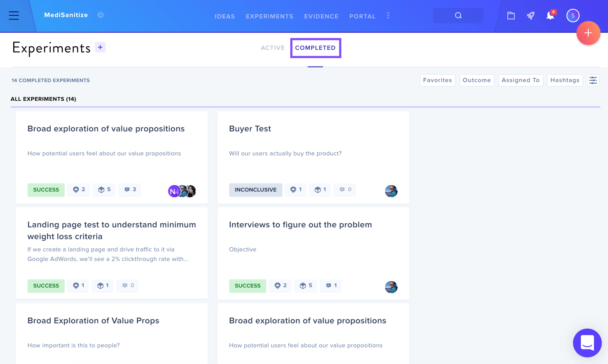Click SUCCESS badge on first value propositions card

(x=46, y=190)
